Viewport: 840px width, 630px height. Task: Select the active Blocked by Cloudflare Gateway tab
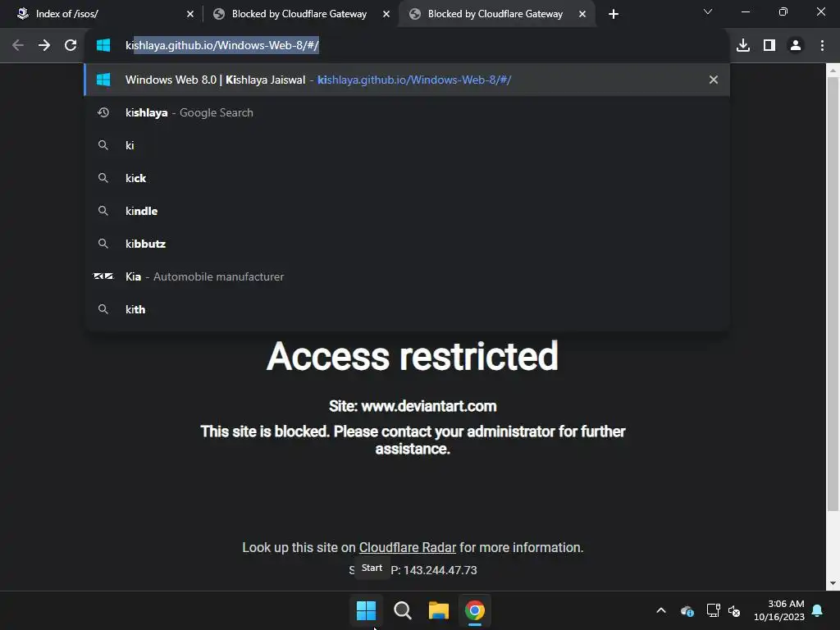click(x=496, y=14)
